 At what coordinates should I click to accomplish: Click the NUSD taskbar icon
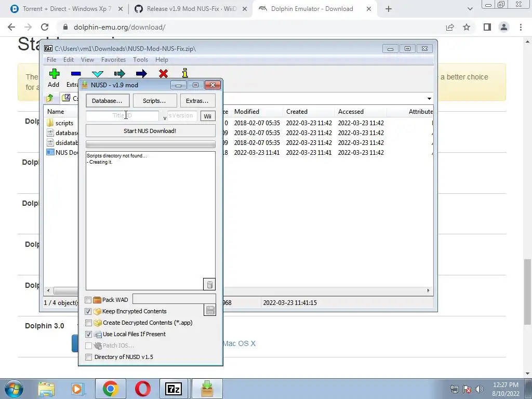[x=207, y=389]
